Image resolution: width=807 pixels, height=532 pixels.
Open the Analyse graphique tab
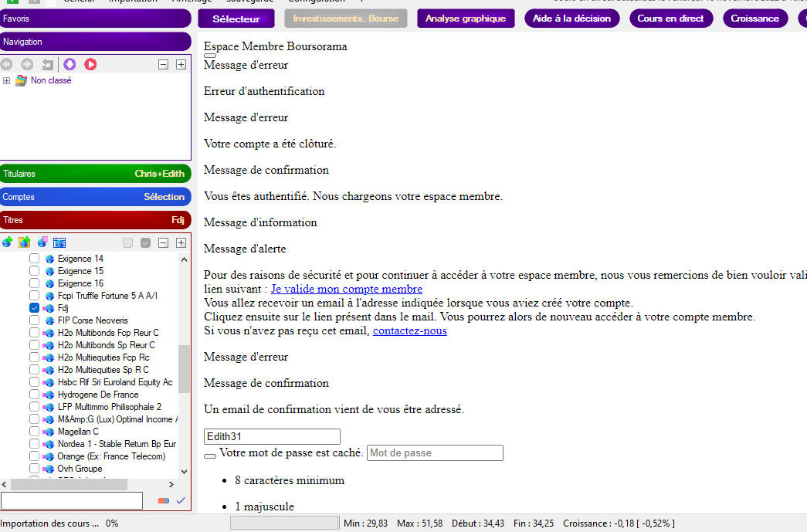(466, 19)
